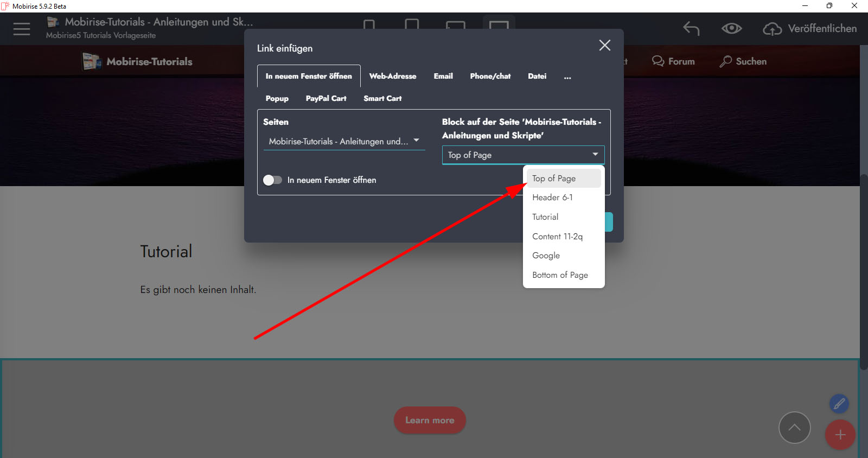Click the Veröffentlichen cloud upload button
This screenshot has height=458, width=868.
(810, 29)
